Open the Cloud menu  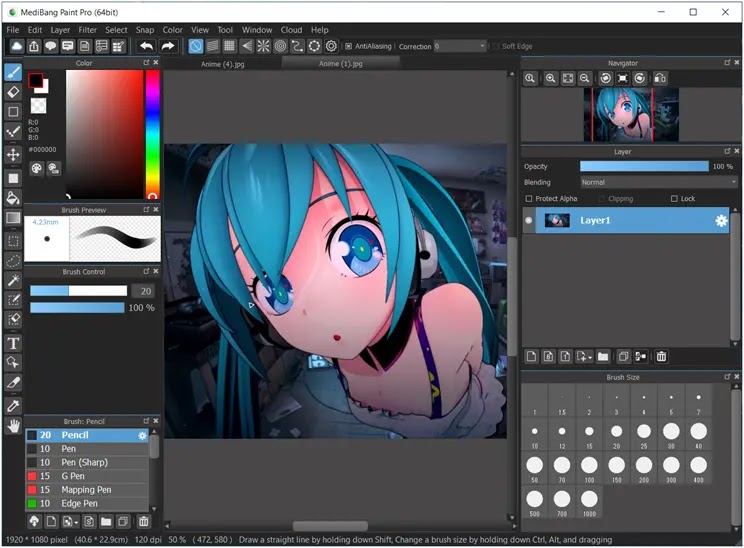pyautogui.click(x=291, y=30)
